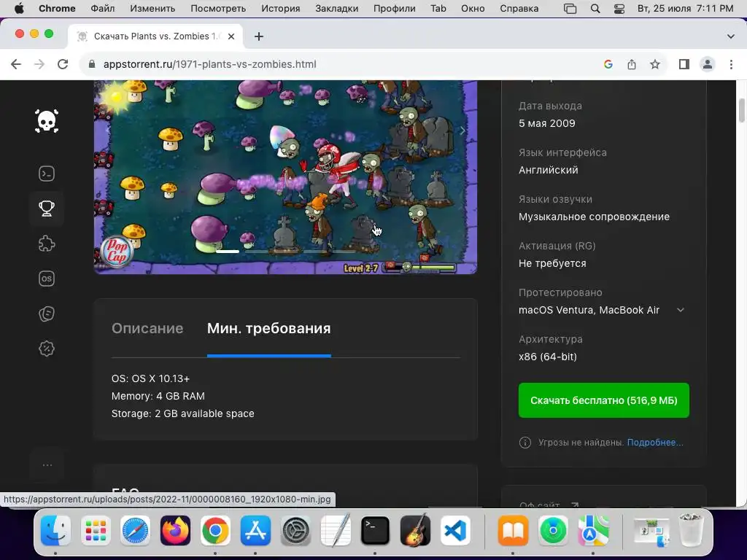Launch Firefox from the Dock
This screenshot has width=747, height=560.
tap(175, 531)
